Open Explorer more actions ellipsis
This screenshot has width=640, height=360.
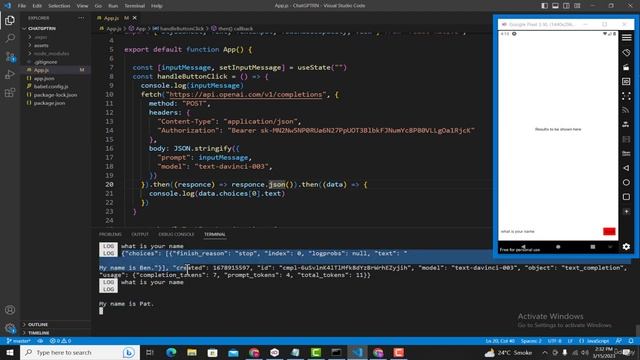(x=81, y=18)
